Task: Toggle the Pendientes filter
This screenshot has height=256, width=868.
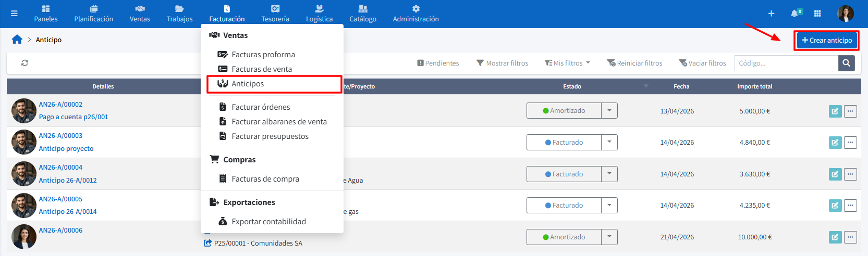Action: click(438, 63)
